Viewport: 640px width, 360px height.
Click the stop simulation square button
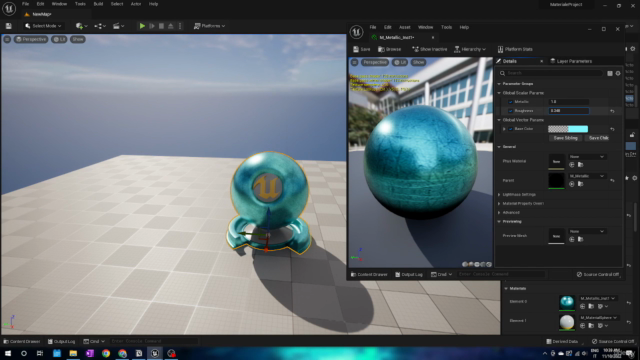coord(161,26)
